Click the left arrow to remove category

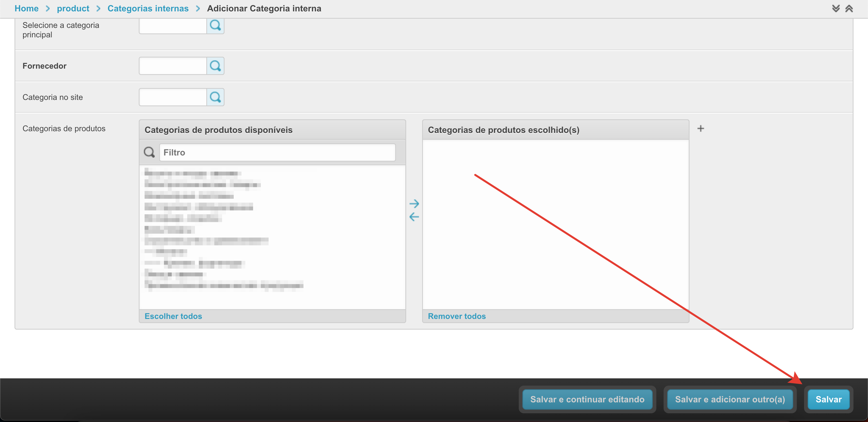point(414,217)
